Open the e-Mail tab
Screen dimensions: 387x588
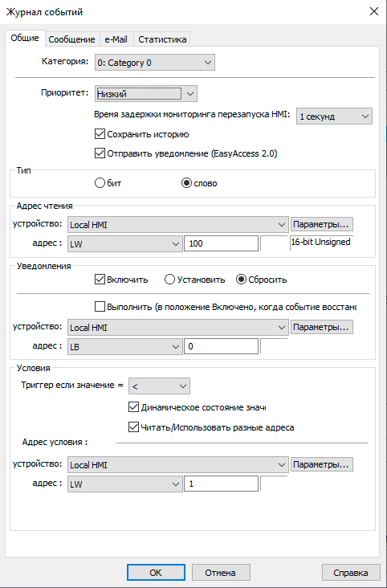click(116, 39)
